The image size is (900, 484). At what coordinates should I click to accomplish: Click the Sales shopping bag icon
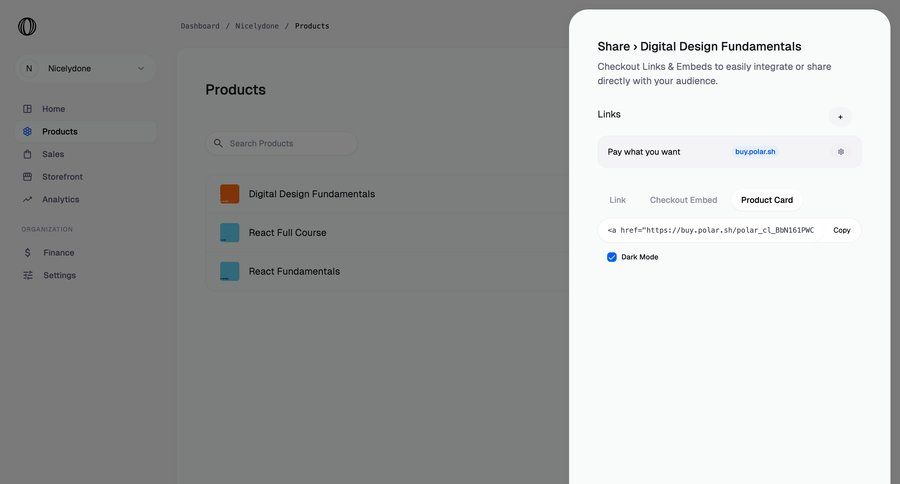point(27,154)
